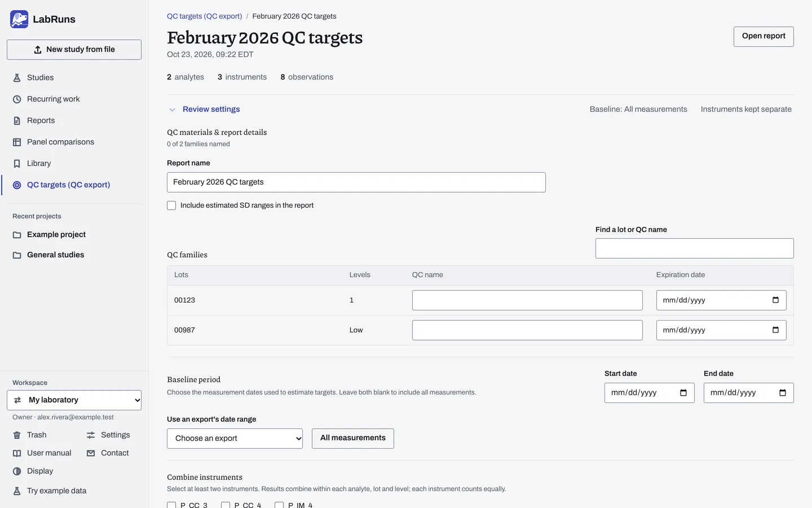Go to QC targets (QC export) breadcrumb
This screenshot has height=508, width=812.
coord(204,16)
